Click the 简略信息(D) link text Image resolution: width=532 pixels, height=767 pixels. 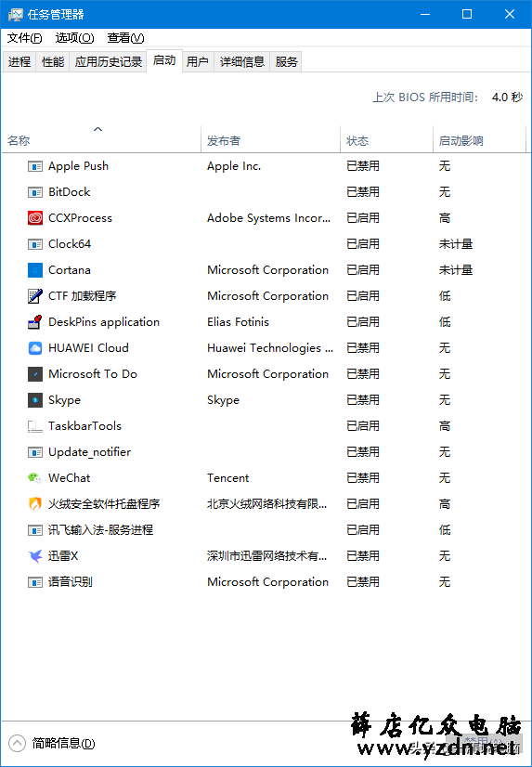tap(63, 744)
